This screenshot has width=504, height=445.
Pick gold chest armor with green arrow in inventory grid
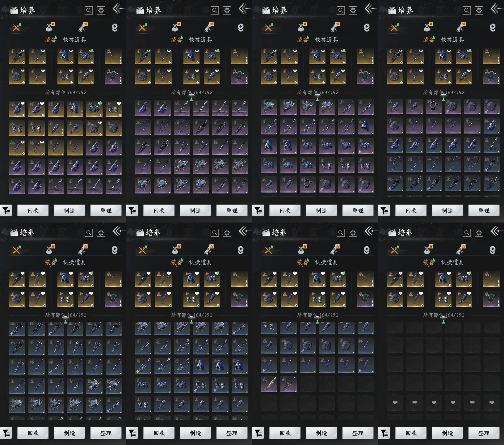[94, 108]
